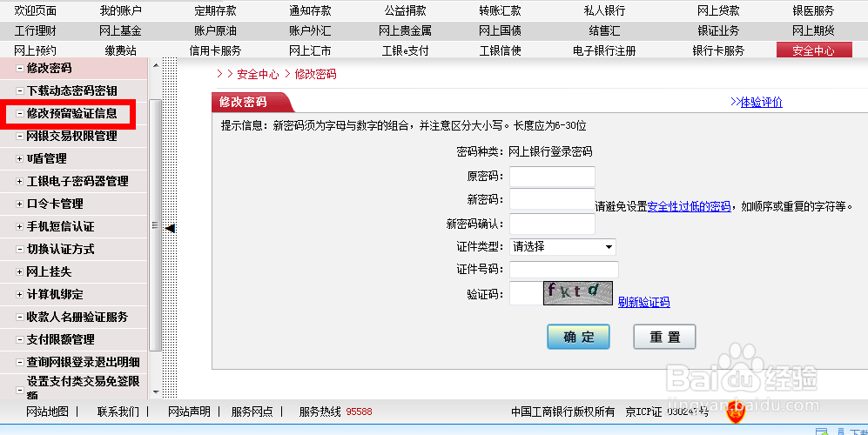
Task: Open 下载动态密码密钥 in sidebar
Action: pos(72,90)
